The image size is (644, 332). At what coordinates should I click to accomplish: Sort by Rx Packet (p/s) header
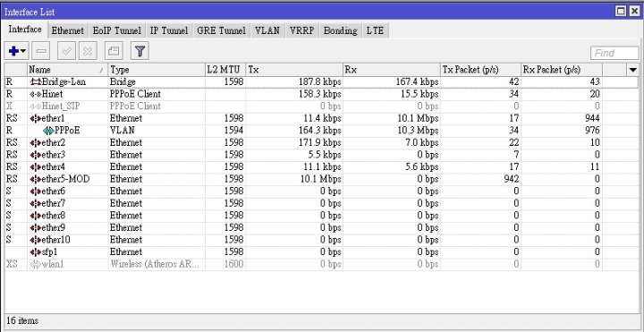coord(562,70)
